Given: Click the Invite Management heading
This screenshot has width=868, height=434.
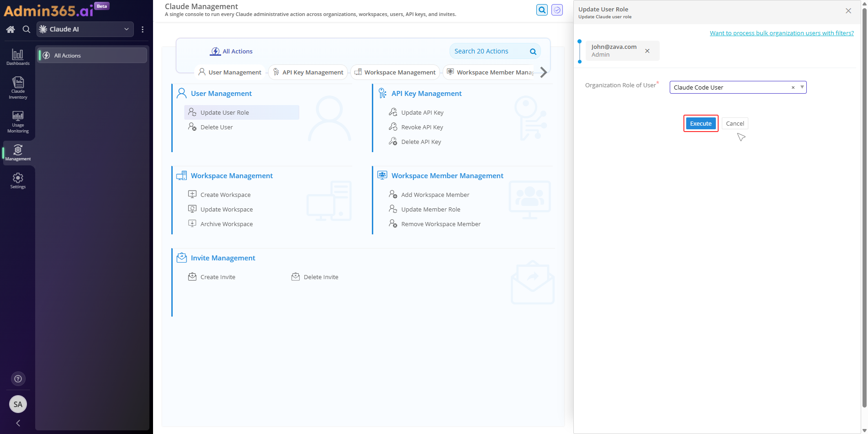Looking at the screenshot, I should (x=223, y=258).
